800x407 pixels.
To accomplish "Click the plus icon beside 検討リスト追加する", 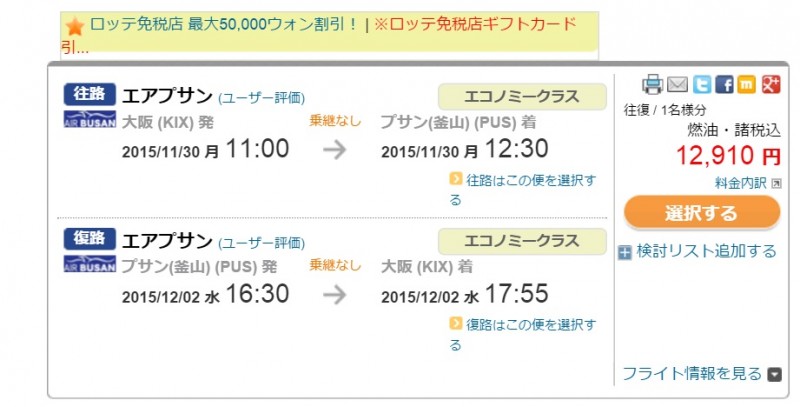I will pos(624,252).
